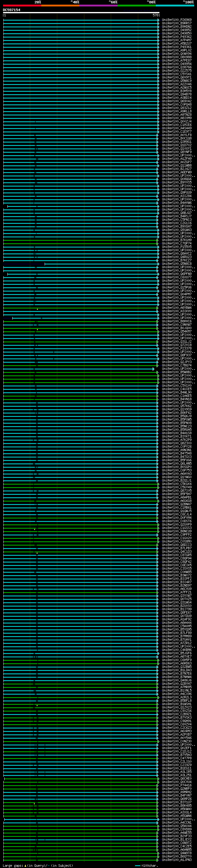Select the UniRef100_A2ZX46 label
This screenshot has width=197, height=868.
pyautogui.click(x=176, y=84)
